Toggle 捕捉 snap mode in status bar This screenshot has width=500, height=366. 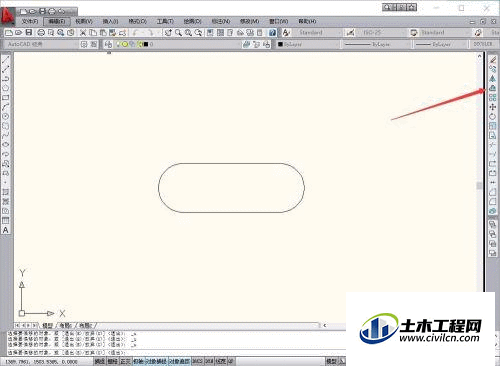[100, 361]
